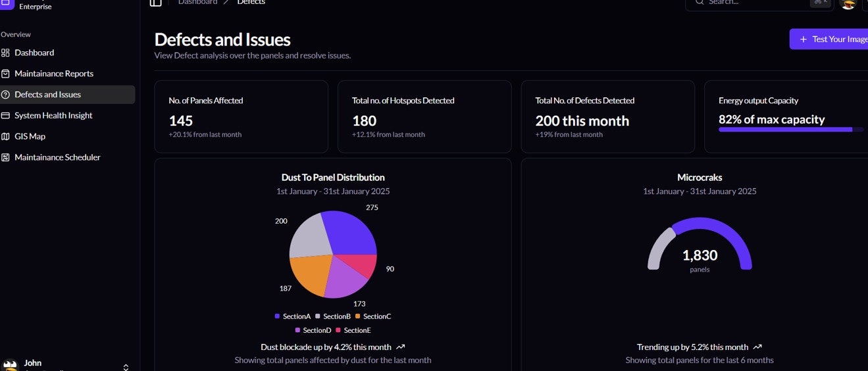Toggle SectionE in the pie chart legend
The width and height of the screenshot is (868, 371).
(x=353, y=330)
